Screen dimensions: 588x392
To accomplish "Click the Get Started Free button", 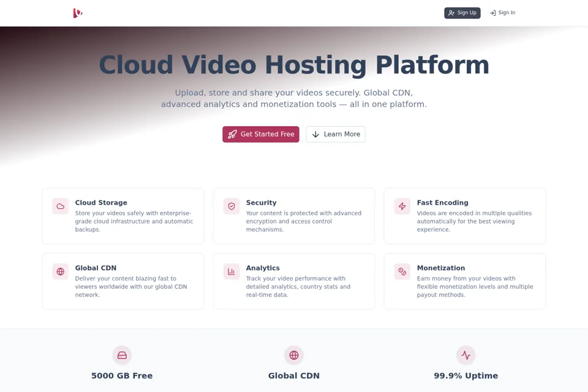I will 261,134.
